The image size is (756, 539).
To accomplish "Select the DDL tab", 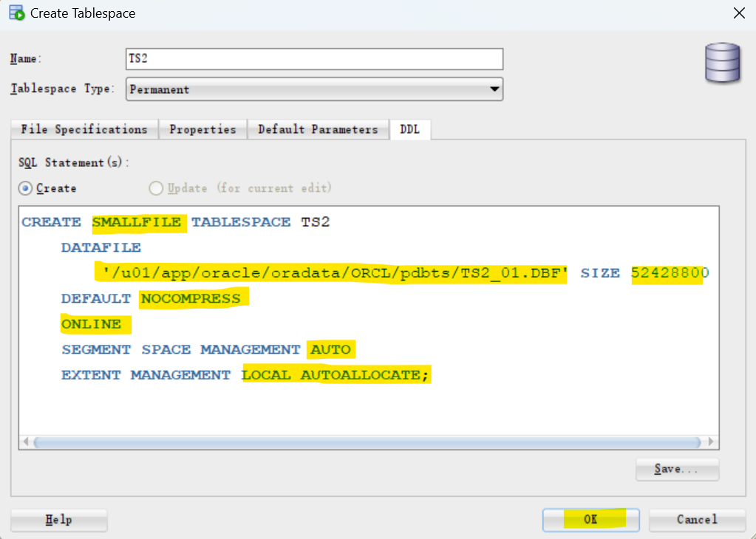I will [x=410, y=129].
